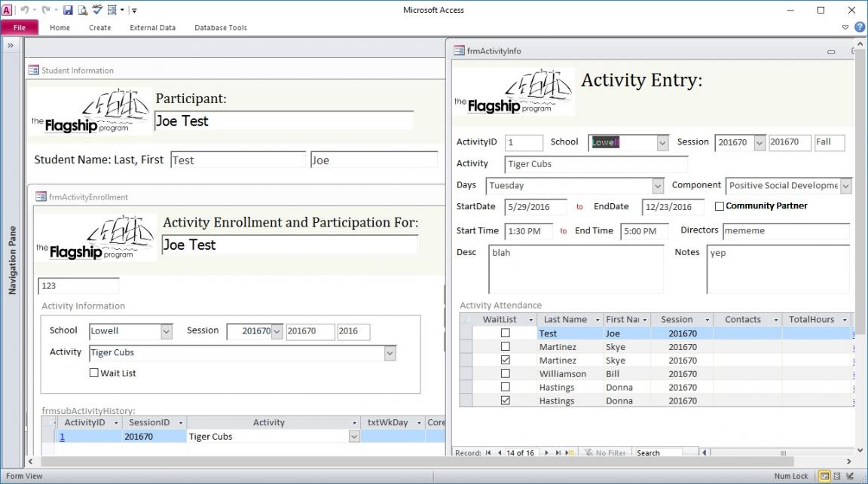Open the Session dropdown in Activity Entry
The image size is (868, 484).
(759, 143)
